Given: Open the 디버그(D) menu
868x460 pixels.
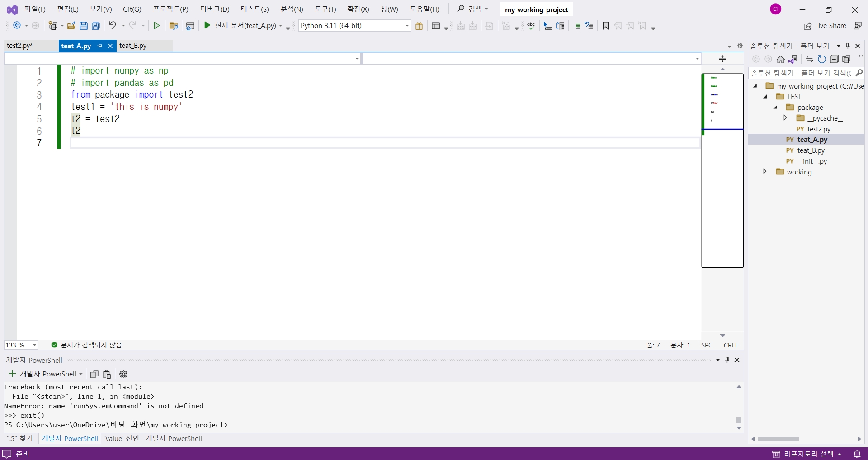Looking at the screenshot, I should [x=215, y=9].
